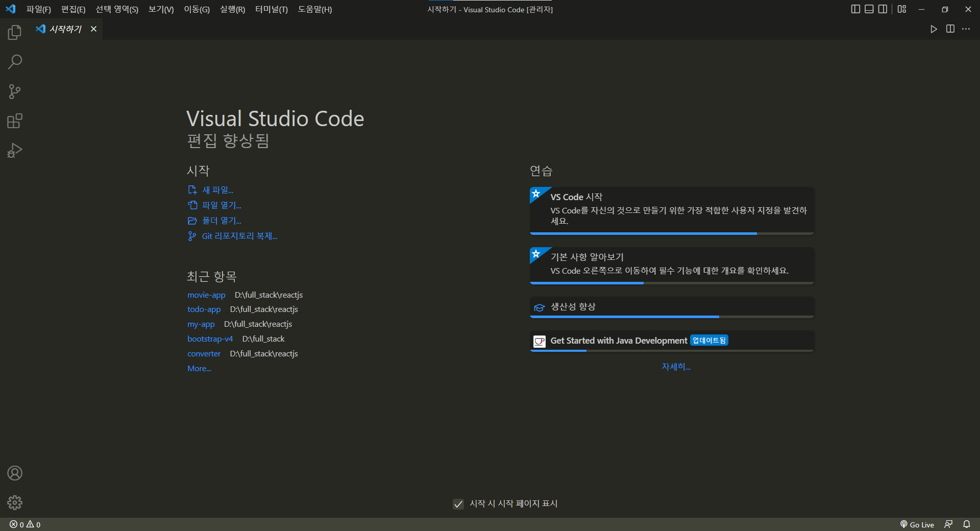
Task: Open the 편집(E) menu
Action: coord(73,9)
